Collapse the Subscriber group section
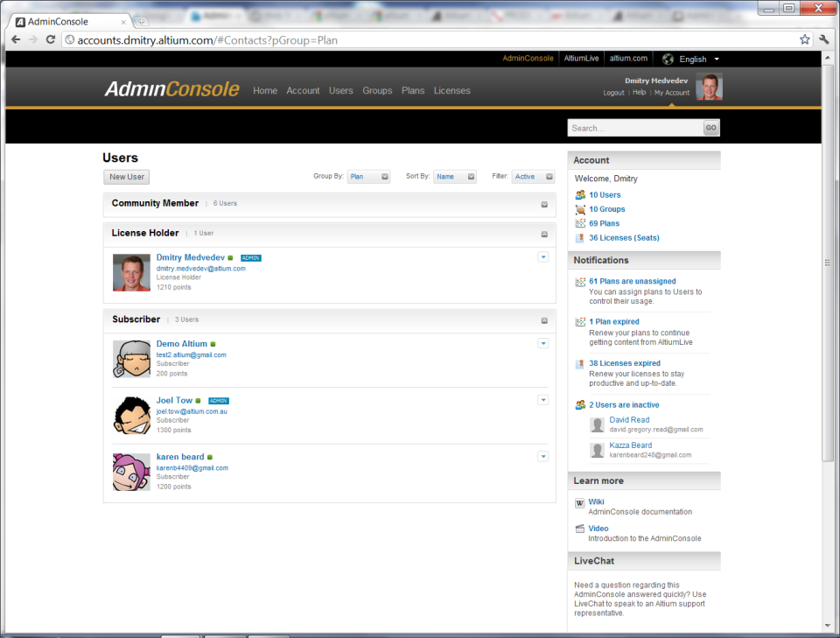 (544, 320)
